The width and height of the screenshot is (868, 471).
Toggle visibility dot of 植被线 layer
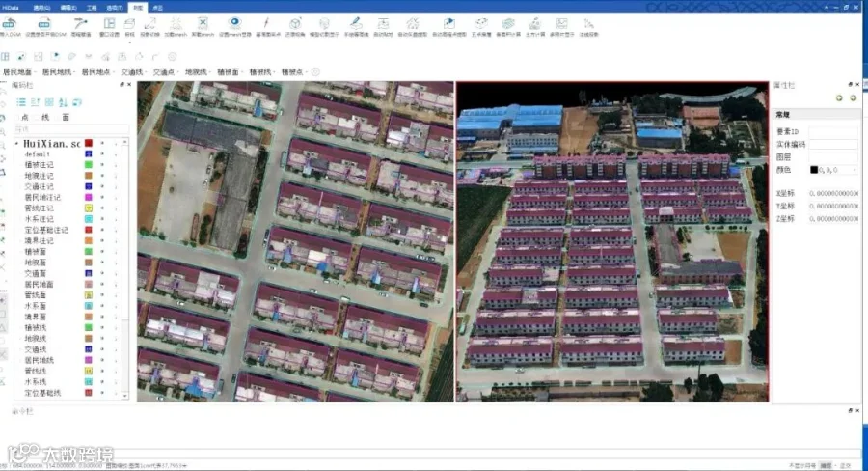point(102,327)
